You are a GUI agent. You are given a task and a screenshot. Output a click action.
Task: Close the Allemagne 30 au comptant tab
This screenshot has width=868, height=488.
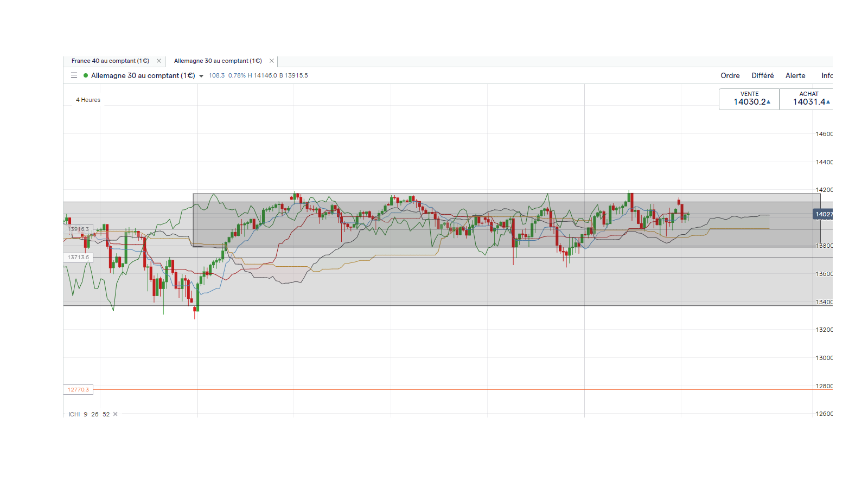pyautogui.click(x=272, y=61)
